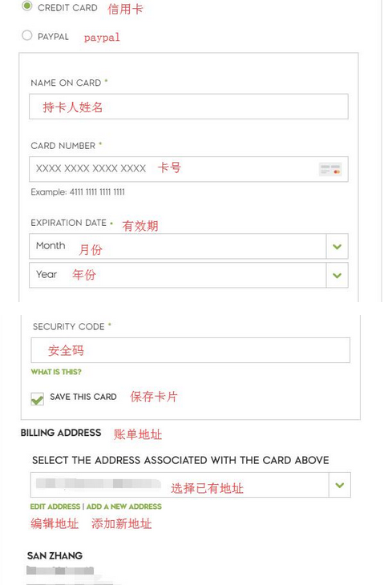Click the Credit Card label text
The width and height of the screenshot is (392, 585).
[x=67, y=7]
